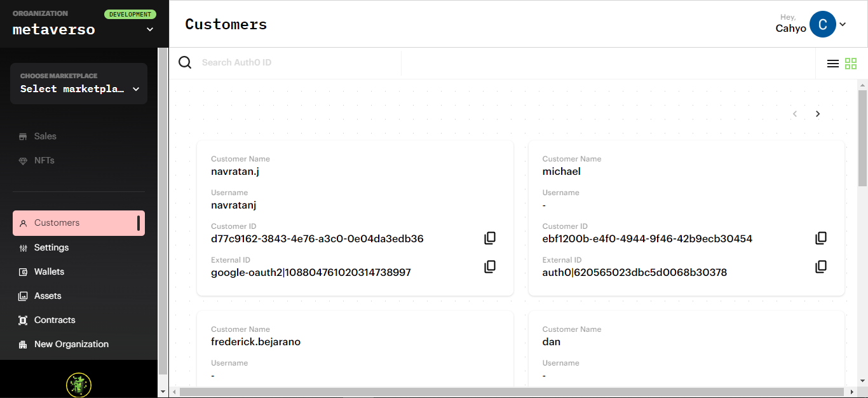Switch to grid view icon
The image size is (868, 398).
coord(851,64)
